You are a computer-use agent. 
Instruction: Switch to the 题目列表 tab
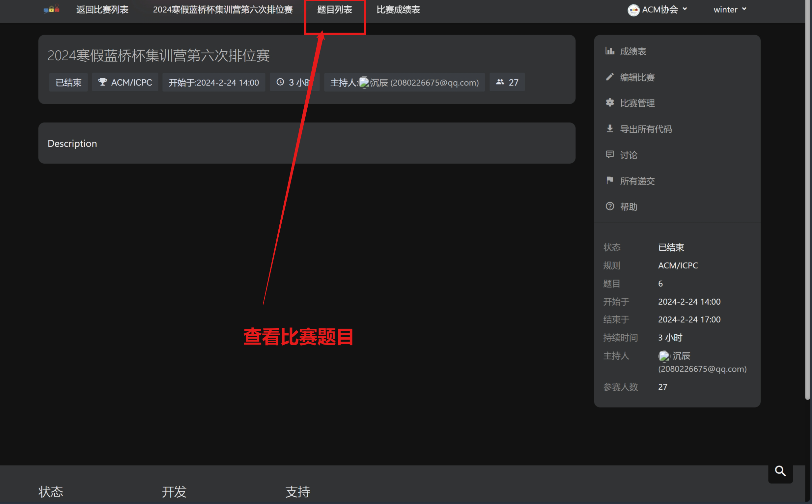click(334, 10)
